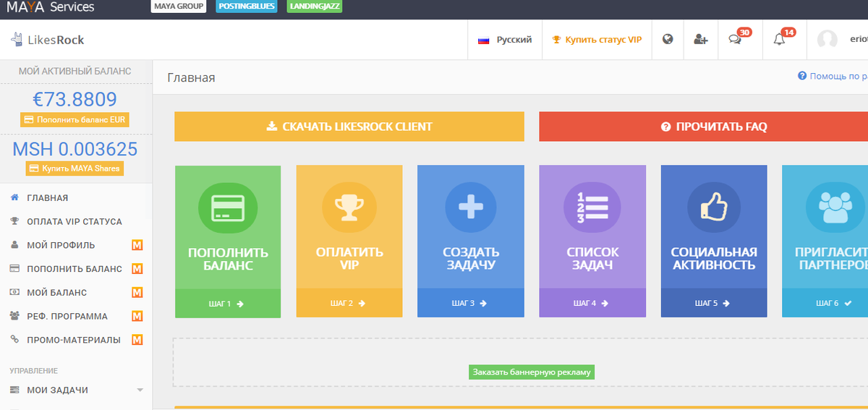
Task: Click MAYA Services brand text
Action: (51, 7)
